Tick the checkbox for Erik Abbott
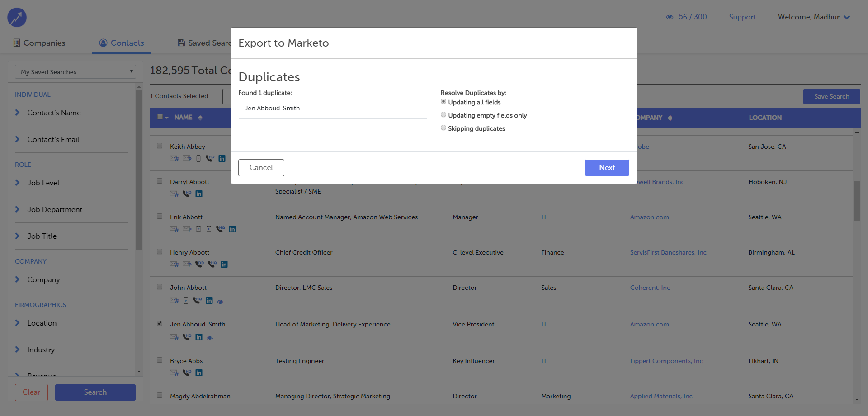Image resolution: width=868 pixels, height=416 pixels. 160,216
